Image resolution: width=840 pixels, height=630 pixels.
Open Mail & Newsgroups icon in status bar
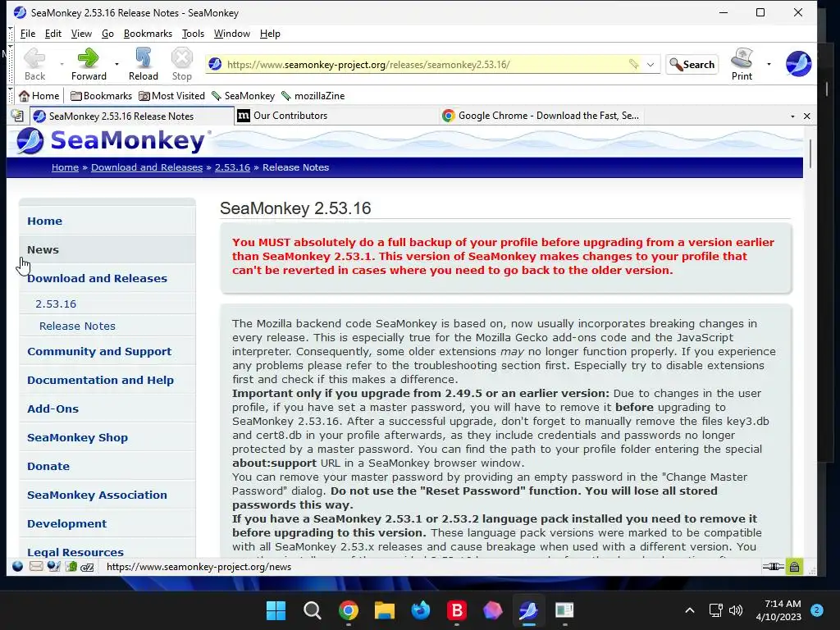(x=36, y=566)
